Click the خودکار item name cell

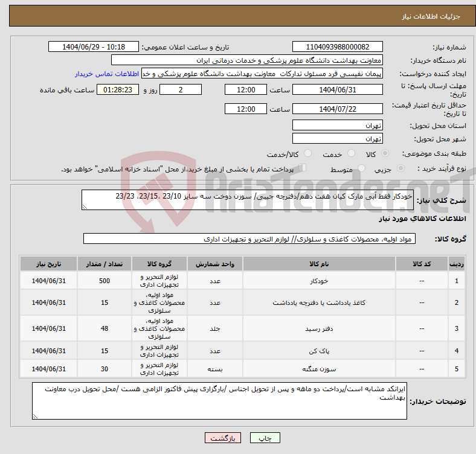(319, 281)
